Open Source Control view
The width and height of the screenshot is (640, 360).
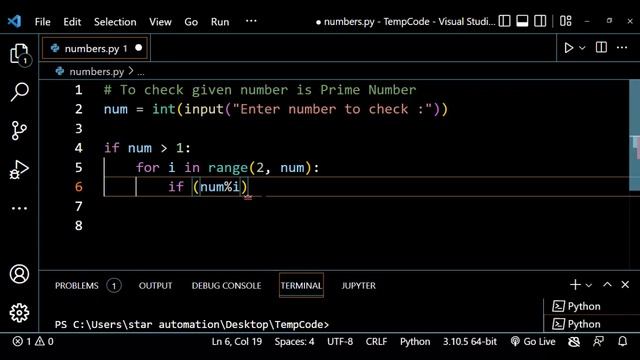[19, 130]
